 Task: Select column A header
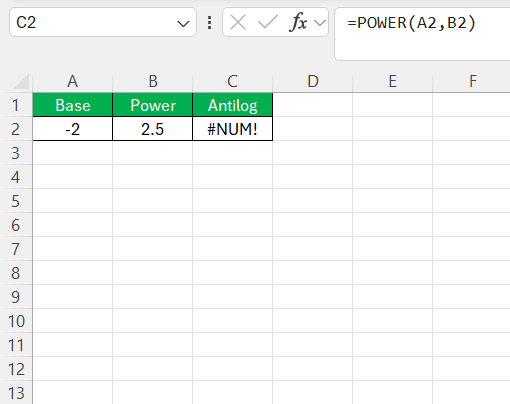pyautogui.click(x=73, y=81)
